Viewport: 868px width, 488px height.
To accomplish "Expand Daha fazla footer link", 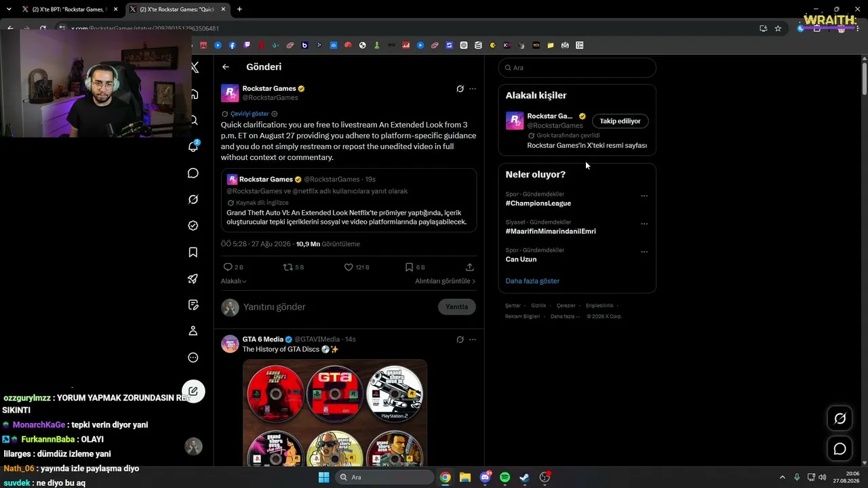I will [566, 316].
